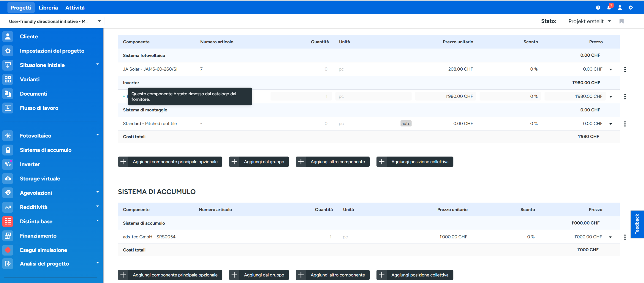Screen dimensions: 644x283
Task: Open the settings gear in the header
Action: pyautogui.click(x=631, y=8)
